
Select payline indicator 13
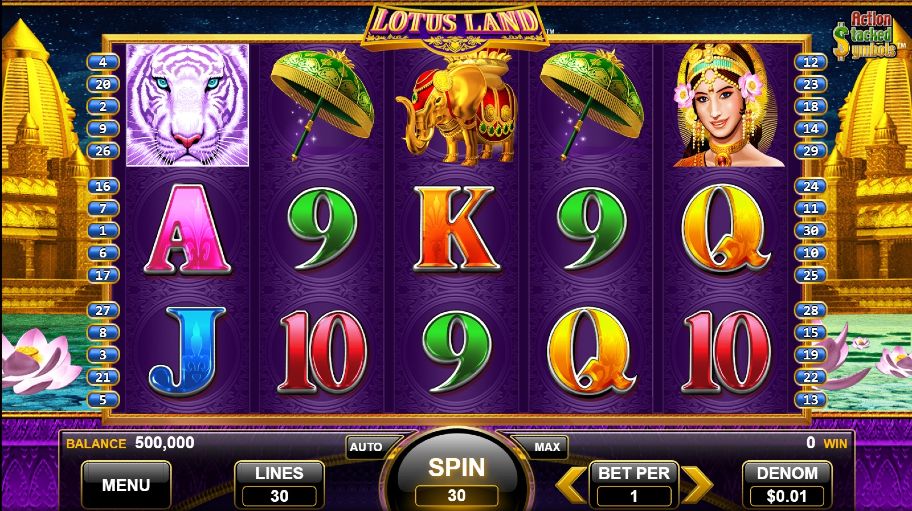[x=810, y=399]
